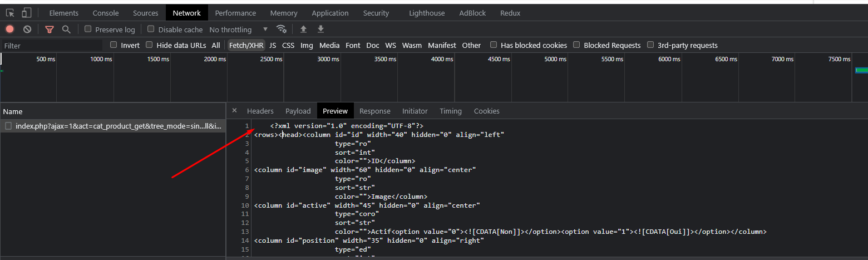
Task: Open the Payload tab of request
Action: (298, 111)
